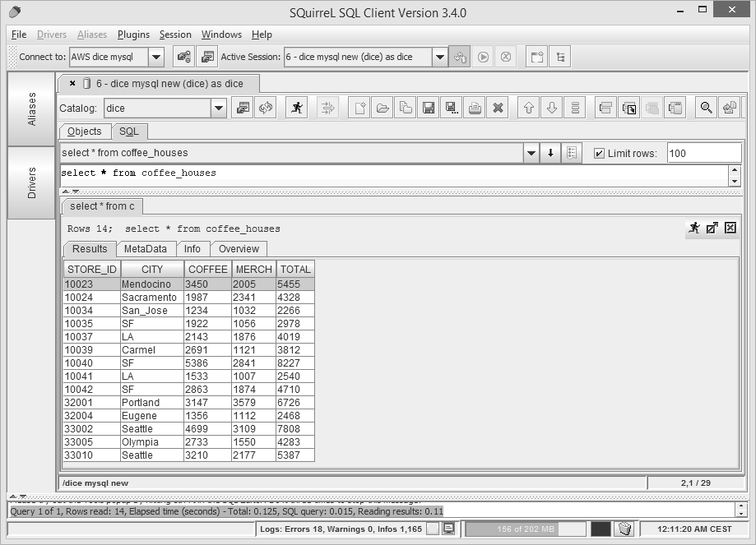This screenshot has width=756, height=545.
Task: Click the refresh arrows icon beside Catalog
Action: pyautogui.click(x=266, y=108)
